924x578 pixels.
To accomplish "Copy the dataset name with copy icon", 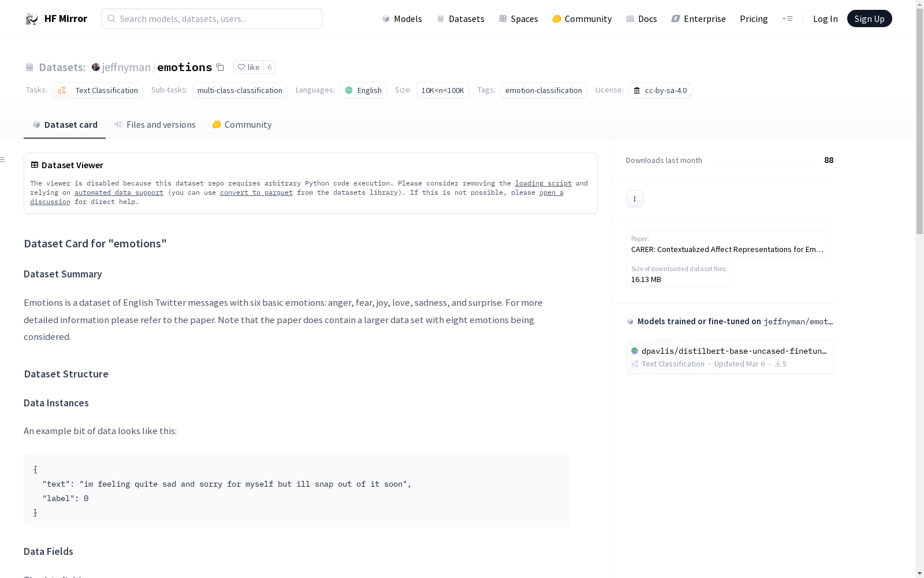I will pos(220,67).
